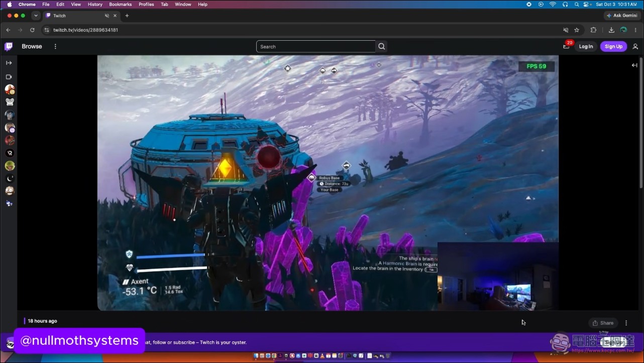644x363 pixels.
Task: Collapse the right chat panel arrow
Action: (x=634, y=65)
